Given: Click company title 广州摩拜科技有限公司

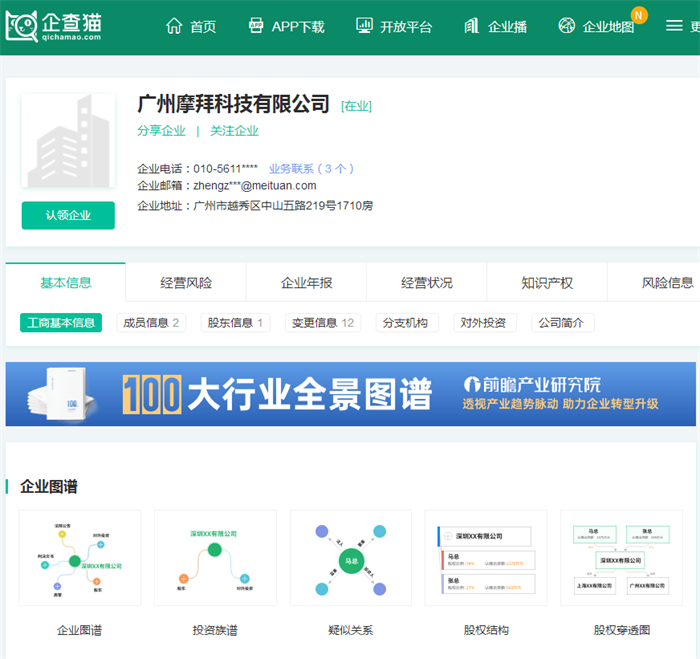Looking at the screenshot, I should (233, 104).
